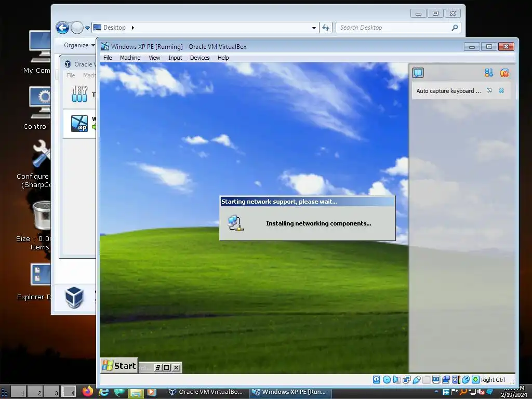Screen dimensions: 532x399
Task: Click the network icon in the installing dialog
Action: 236,223
